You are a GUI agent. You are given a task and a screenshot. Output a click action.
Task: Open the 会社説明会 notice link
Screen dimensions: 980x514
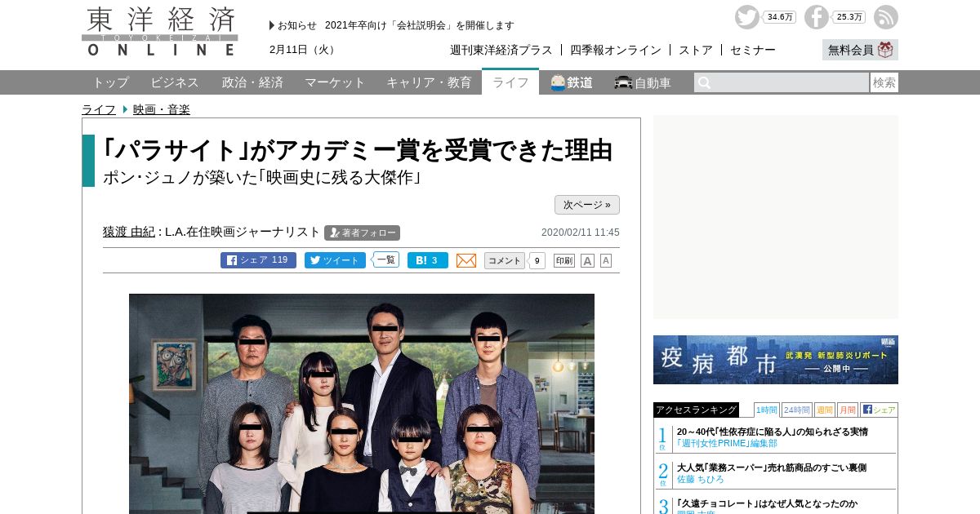[x=420, y=25]
